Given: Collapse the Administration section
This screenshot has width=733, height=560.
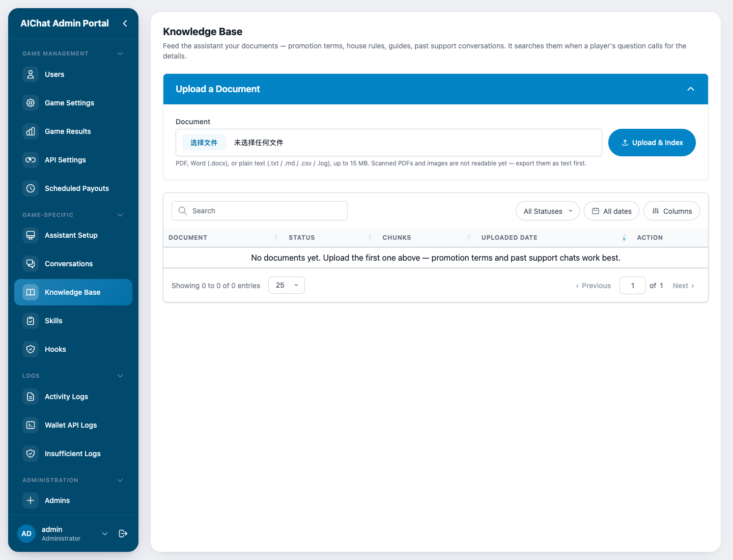Looking at the screenshot, I should pos(120,480).
